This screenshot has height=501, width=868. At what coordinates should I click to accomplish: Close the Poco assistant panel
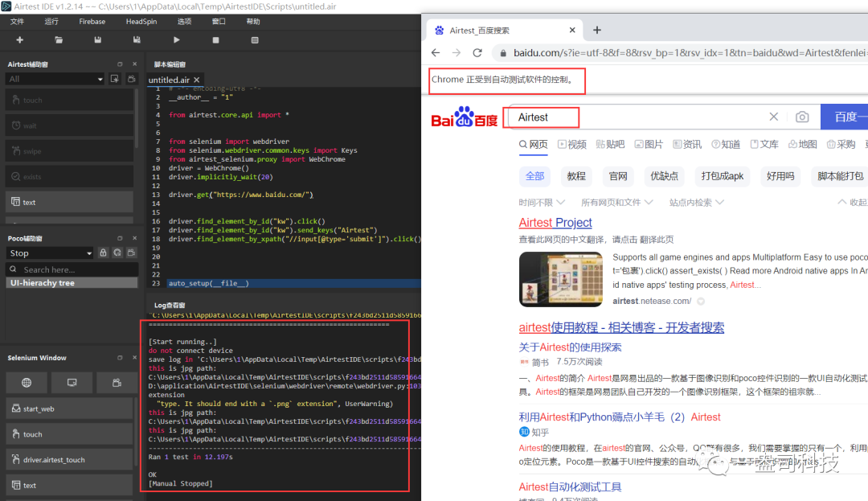click(x=134, y=238)
